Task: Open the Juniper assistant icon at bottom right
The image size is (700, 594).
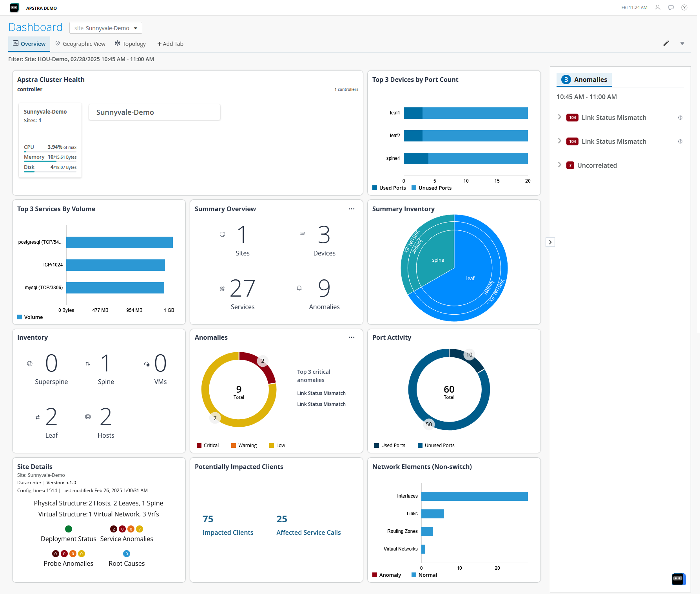Action: click(678, 579)
